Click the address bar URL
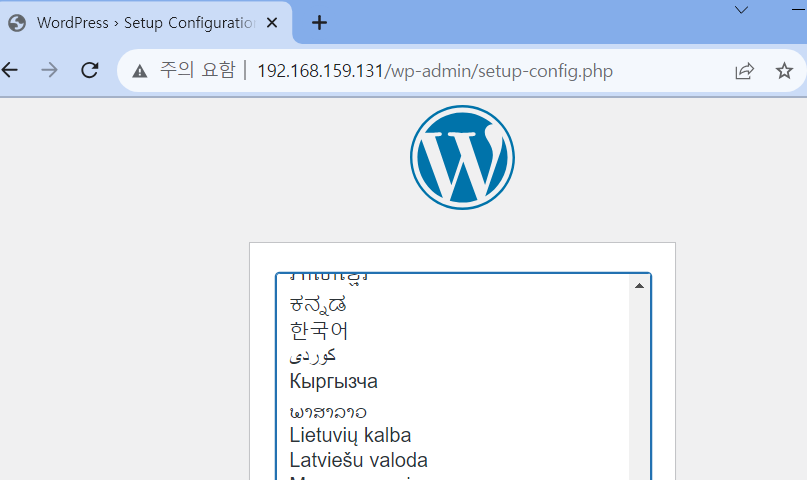The width and height of the screenshot is (807, 480). click(435, 71)
